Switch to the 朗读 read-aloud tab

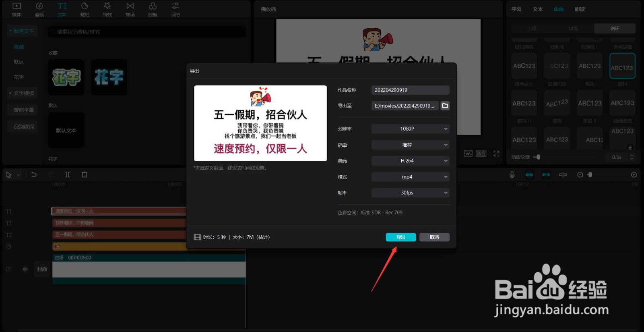pyautogui.click(x=580, y=9)
